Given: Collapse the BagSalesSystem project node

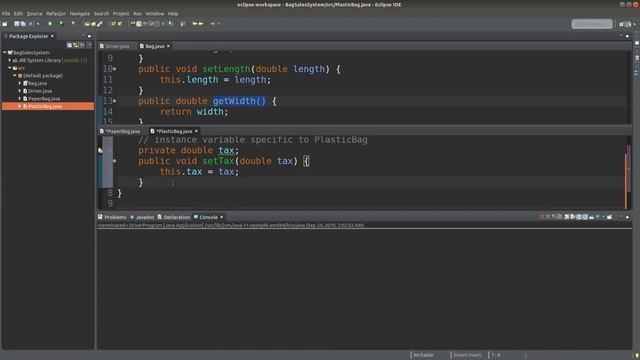Looking at the screenshot, I should pos(4,53).
